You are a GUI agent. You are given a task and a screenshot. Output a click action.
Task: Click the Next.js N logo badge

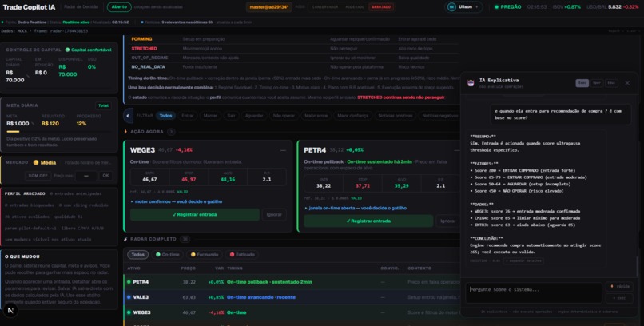click(x=10, y=311)
